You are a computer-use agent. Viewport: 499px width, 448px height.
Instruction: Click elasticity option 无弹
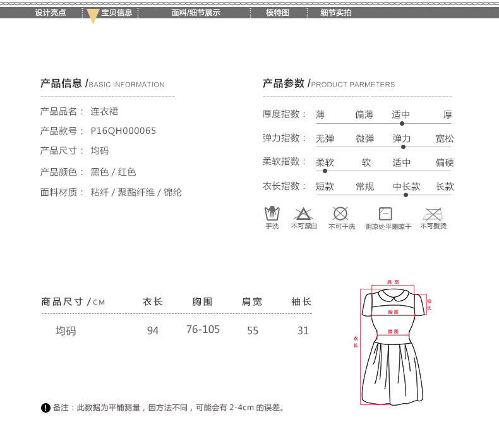point(325,138)
